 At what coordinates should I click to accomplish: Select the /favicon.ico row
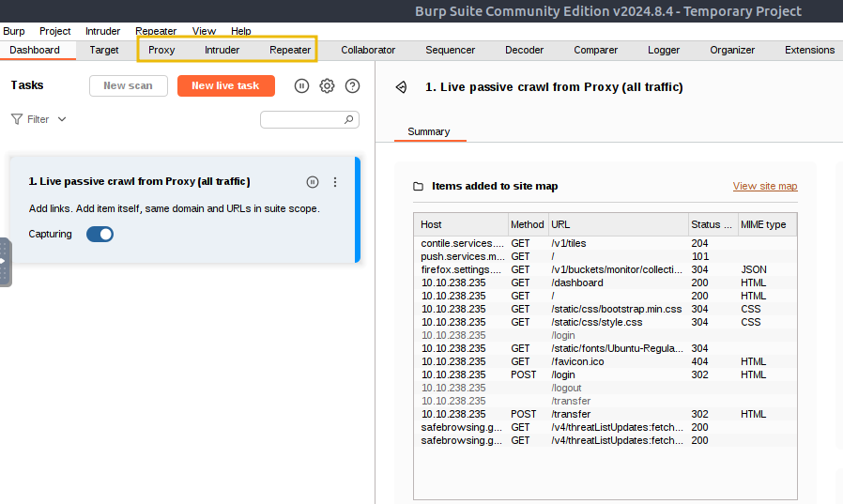click(605, 361)
